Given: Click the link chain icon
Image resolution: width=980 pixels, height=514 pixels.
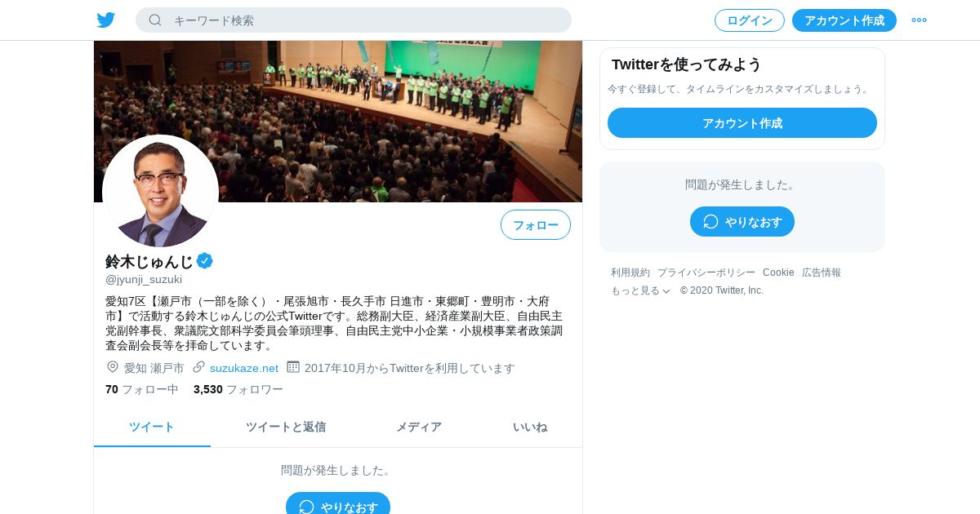Looking at the screenshot, I should click(x=199, y=367).
